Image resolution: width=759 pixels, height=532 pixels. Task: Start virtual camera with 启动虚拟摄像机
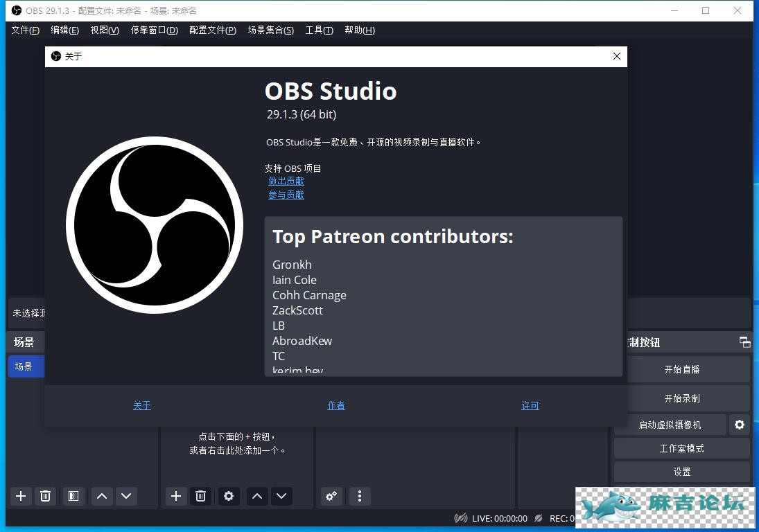tap(670, 425)
